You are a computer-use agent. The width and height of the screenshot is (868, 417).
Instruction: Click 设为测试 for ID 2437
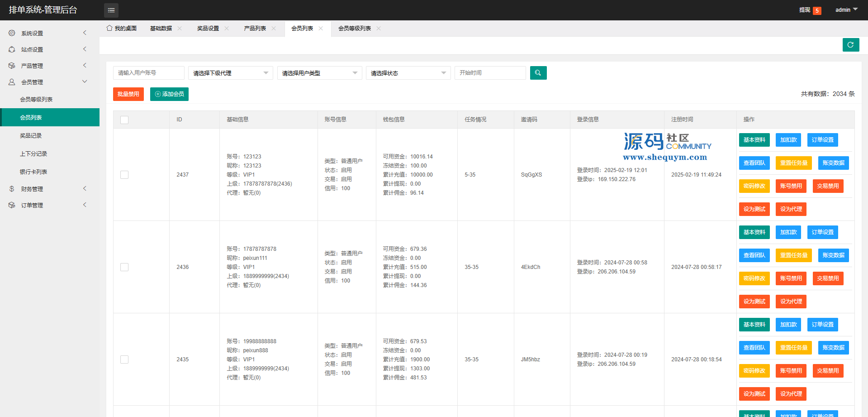coord(754,209)
